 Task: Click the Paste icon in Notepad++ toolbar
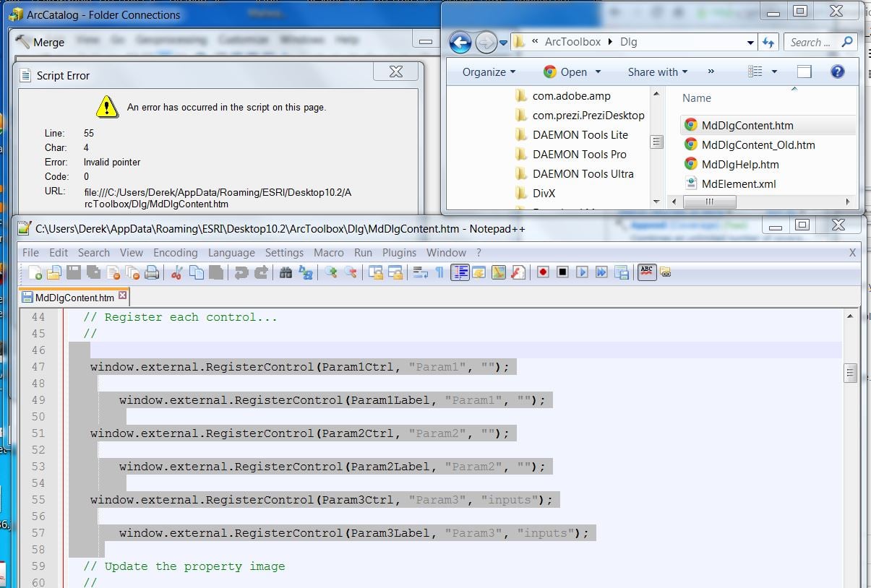[x=215, y=272]
